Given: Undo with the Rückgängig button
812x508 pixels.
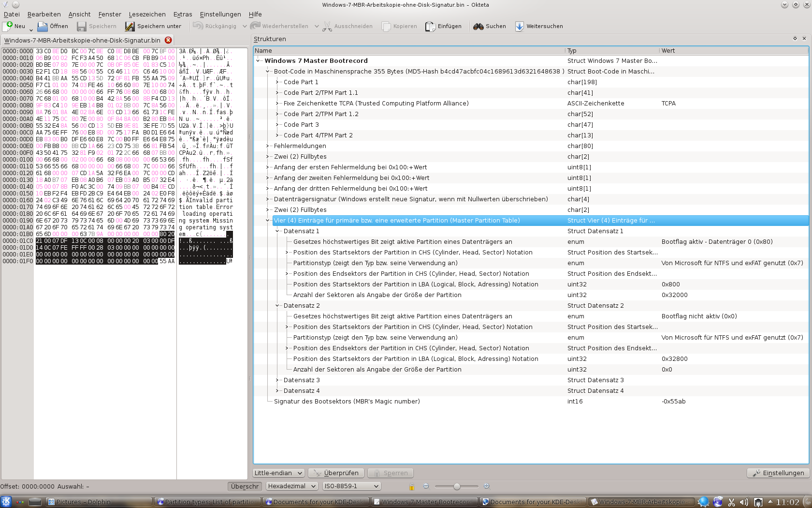Looking at the screenshot, I should pos(215,26).
